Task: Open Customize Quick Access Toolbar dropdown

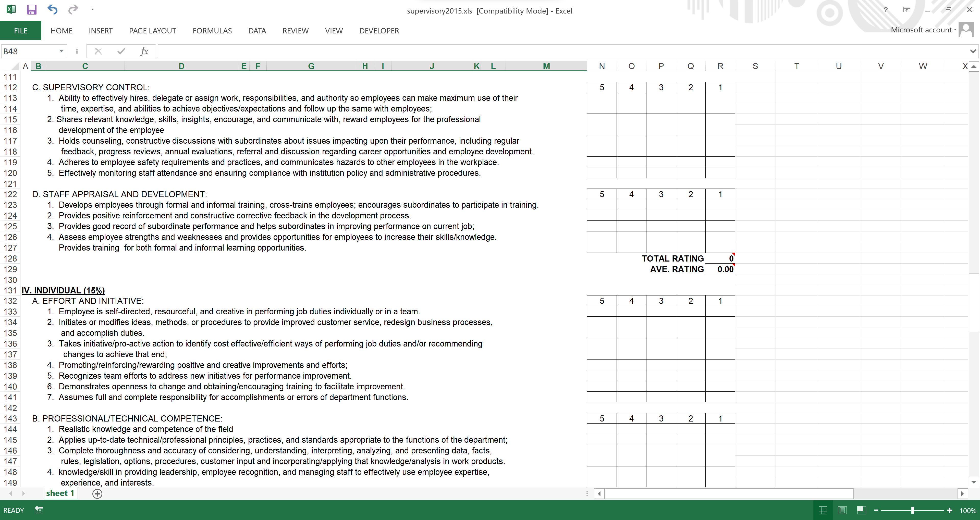Action: [92, 9]
